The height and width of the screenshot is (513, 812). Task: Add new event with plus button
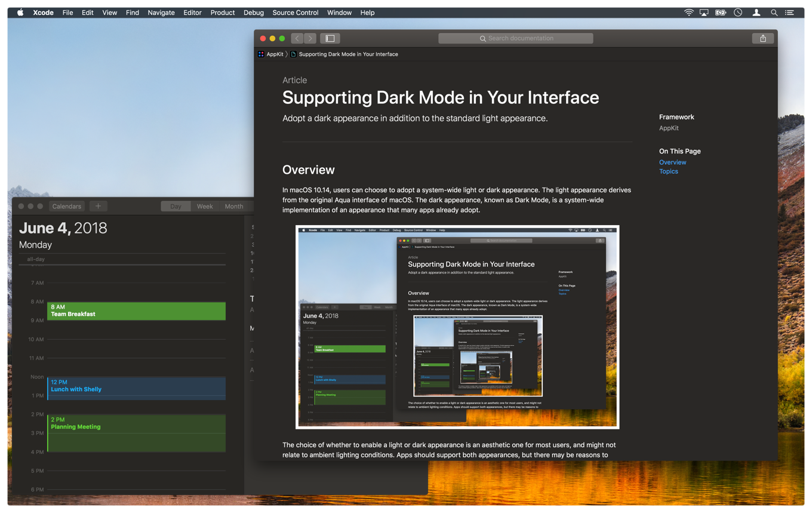click(99, 206)
